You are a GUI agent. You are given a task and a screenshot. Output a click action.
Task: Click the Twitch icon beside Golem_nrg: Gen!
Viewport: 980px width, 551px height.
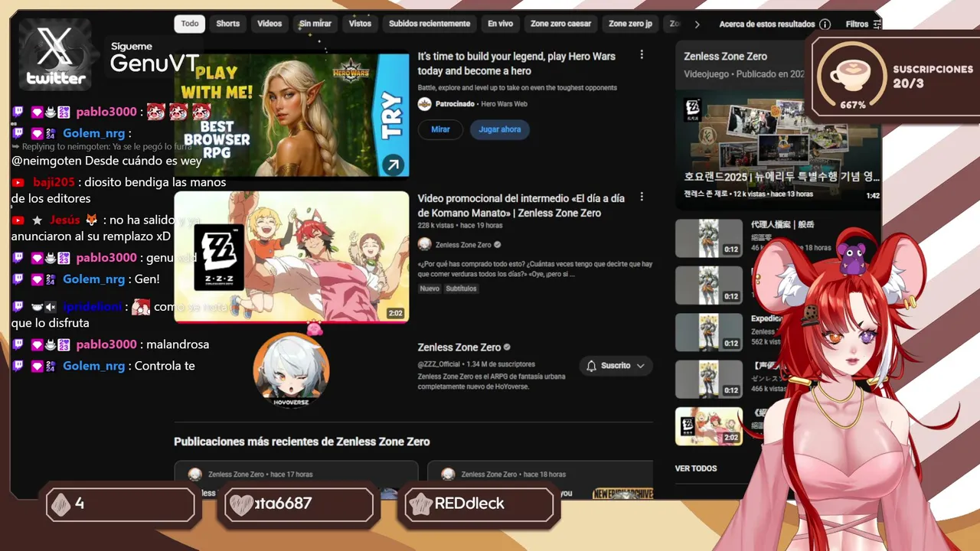(x=18, y=279)
